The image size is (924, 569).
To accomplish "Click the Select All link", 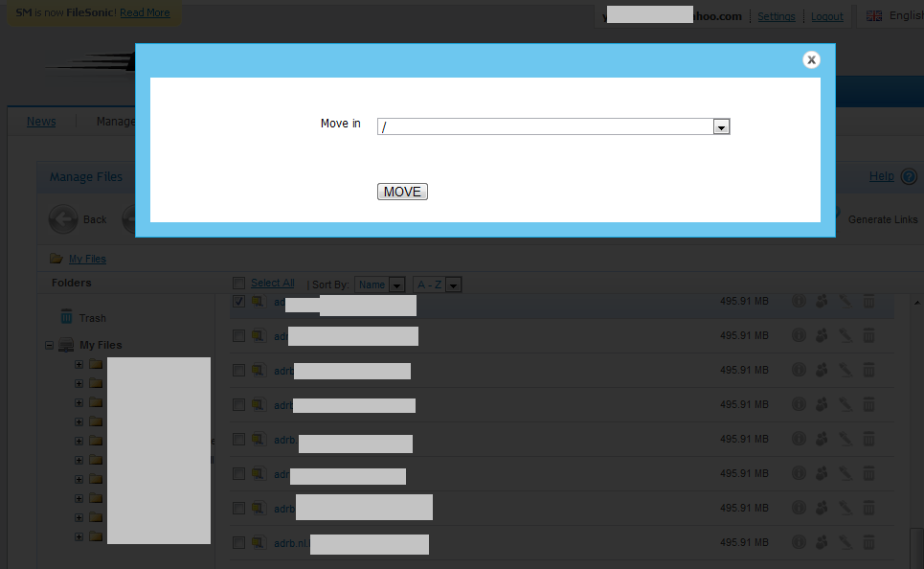I will [x=272, y=283].
